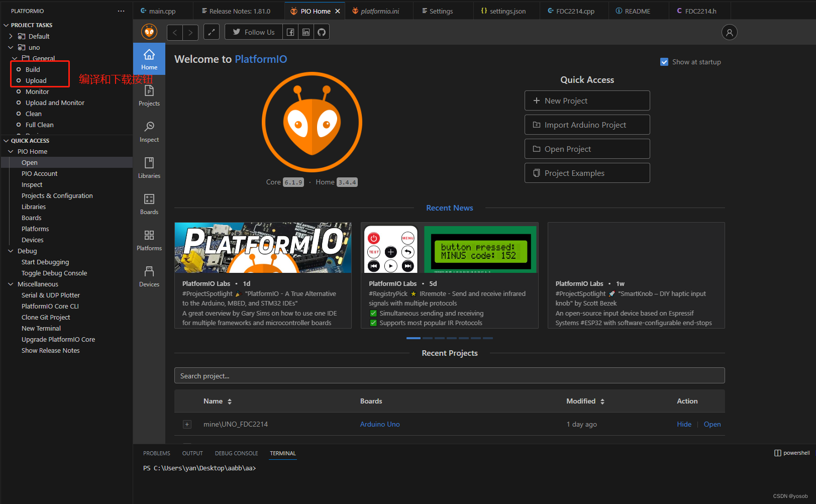Screen dimensions: 816x504
Task: Open the Inspect section in PIO sidebar
Action: coord(149,132)
